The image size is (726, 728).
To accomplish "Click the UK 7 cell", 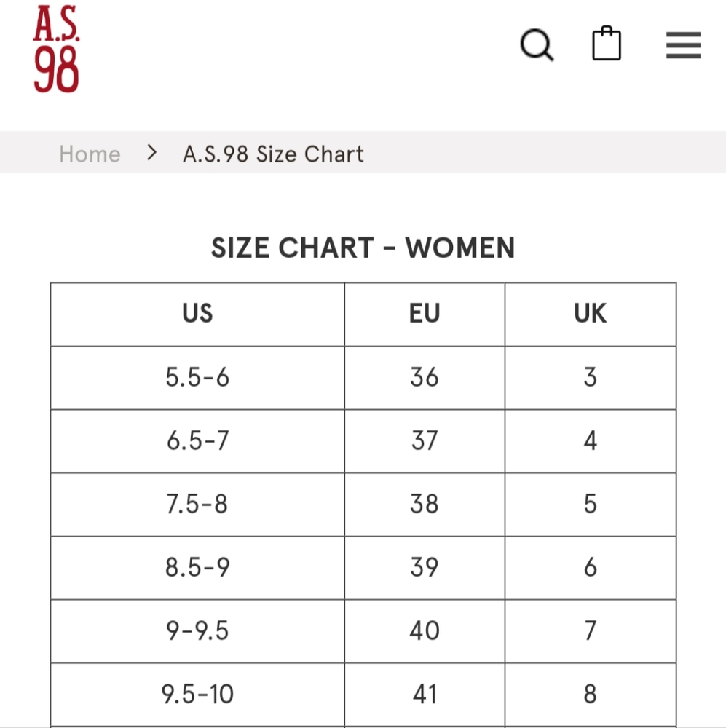I will click(x=591, y=631).
